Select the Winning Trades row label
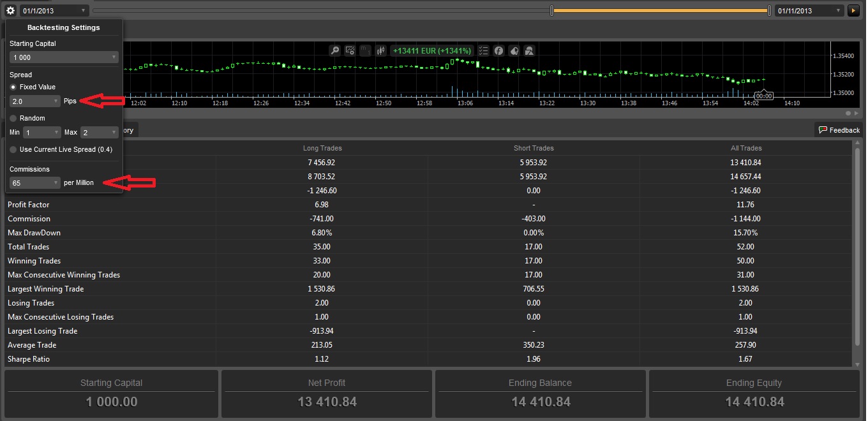Image resolution: width=868 pixels, height=421 pixels. (x=34, y=261)
